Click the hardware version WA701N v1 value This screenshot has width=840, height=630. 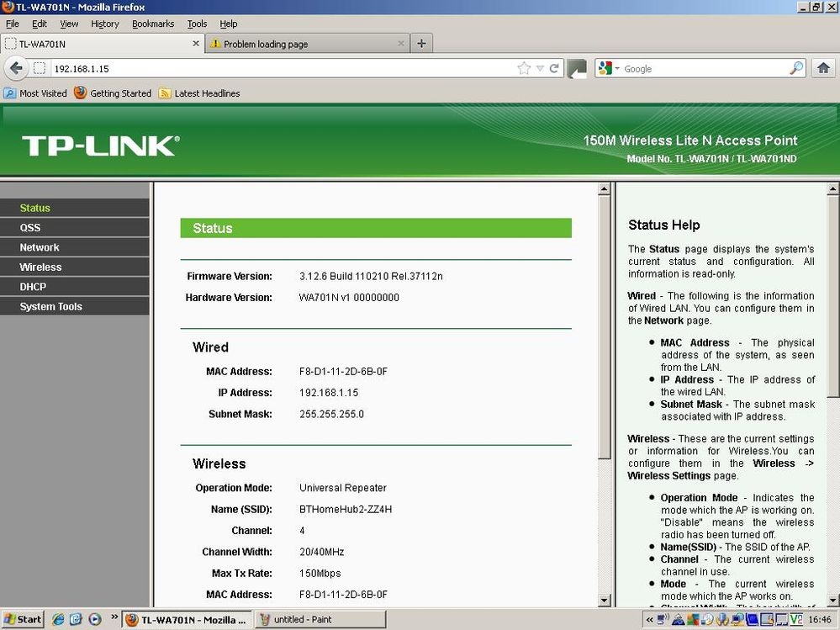coord(349,297)
